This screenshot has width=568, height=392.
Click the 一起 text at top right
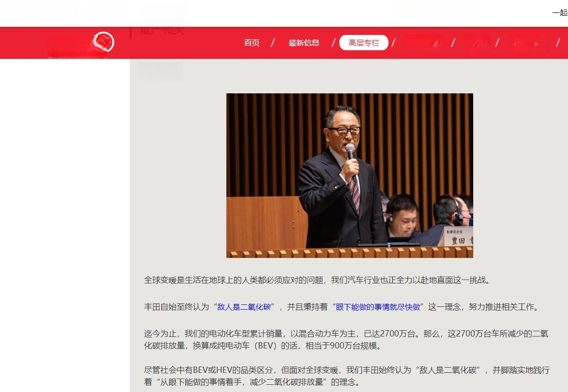pyautogui.click(x=560, y=13)
